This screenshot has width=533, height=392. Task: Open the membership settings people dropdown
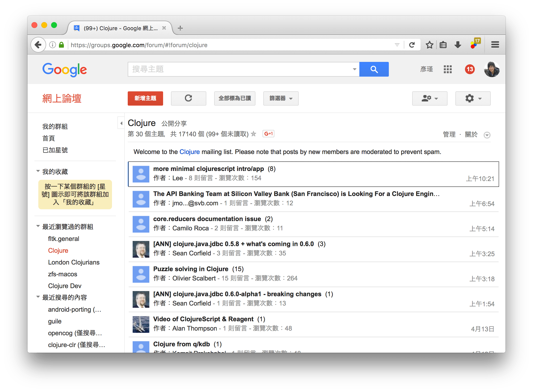click(430, 98)
